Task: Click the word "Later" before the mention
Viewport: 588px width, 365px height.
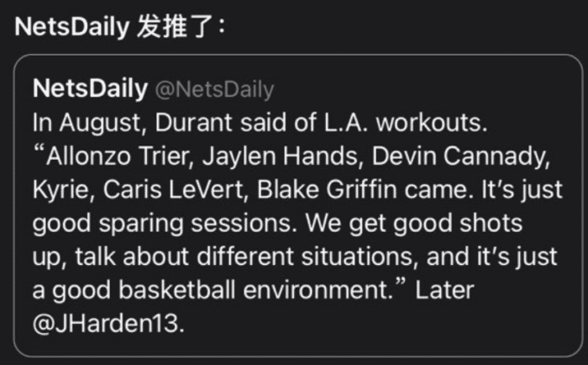Action: tap(445, 290)
